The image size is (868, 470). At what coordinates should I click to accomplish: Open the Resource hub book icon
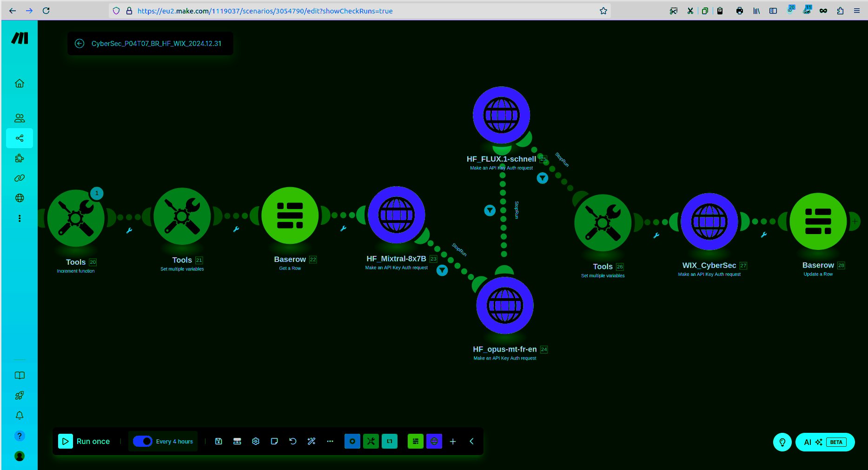click(x=20, y=375)
